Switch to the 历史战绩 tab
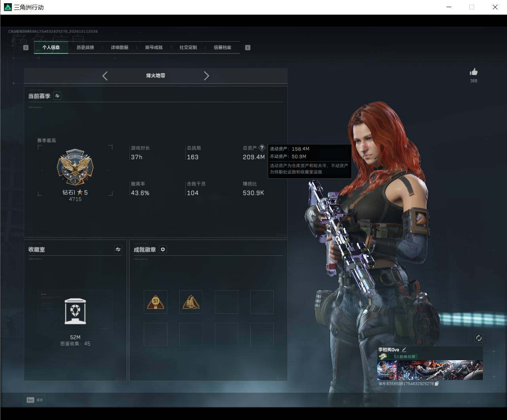The height and width of the screenshot is (420, 507). (85, 48)
